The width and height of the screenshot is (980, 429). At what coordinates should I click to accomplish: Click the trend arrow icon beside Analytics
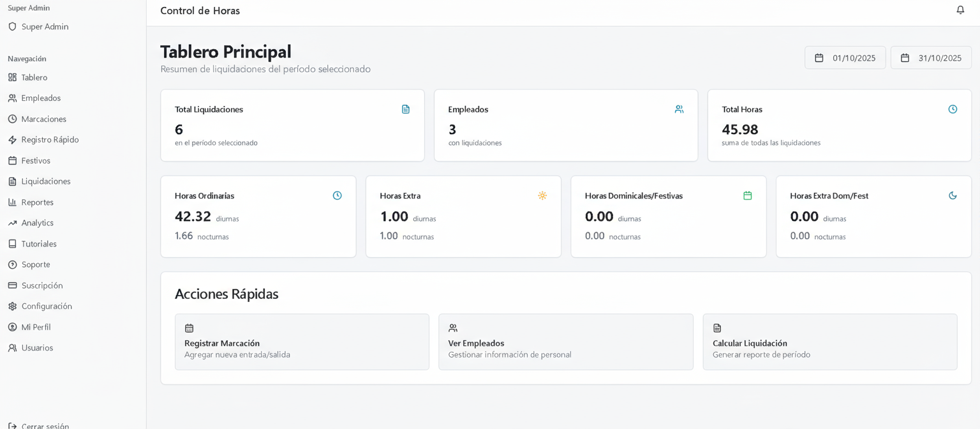tap(12, 223)
